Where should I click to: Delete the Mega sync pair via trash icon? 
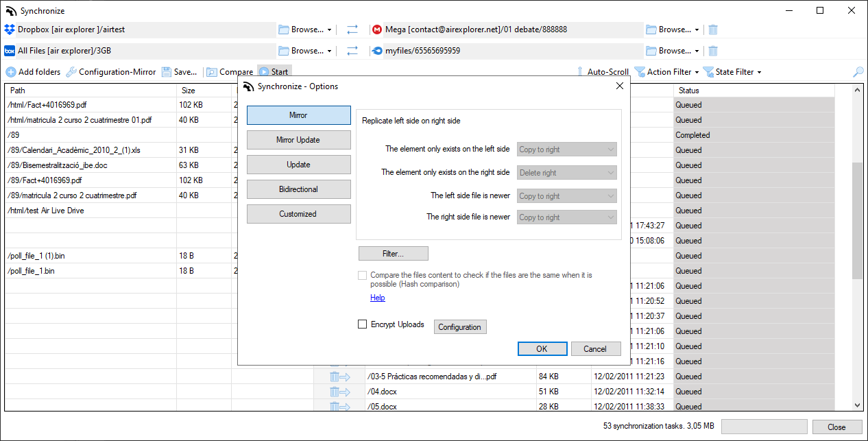(x=712, y=29)
